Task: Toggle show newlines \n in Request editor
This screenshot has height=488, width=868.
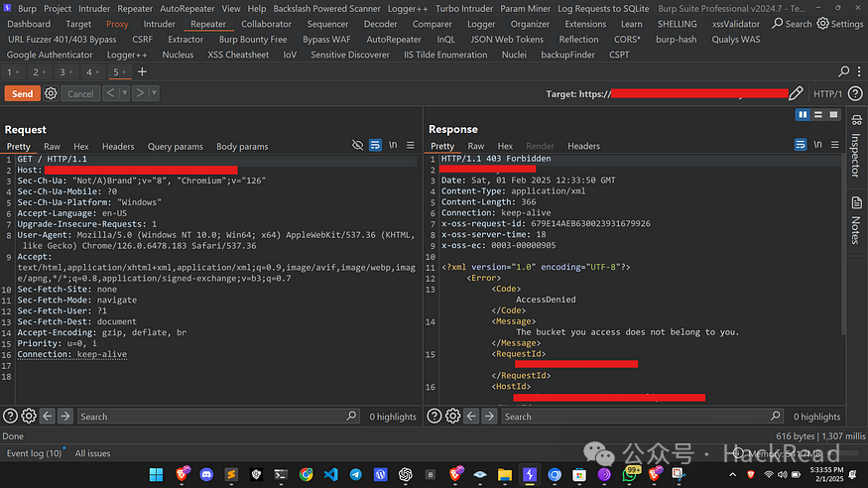Action: (x=393, y=145)
